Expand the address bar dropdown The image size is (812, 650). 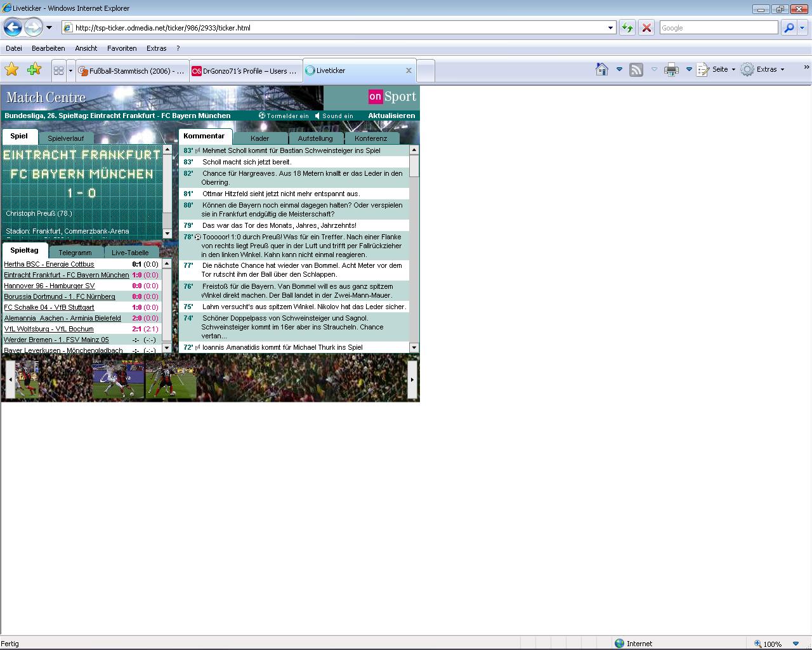611,28
